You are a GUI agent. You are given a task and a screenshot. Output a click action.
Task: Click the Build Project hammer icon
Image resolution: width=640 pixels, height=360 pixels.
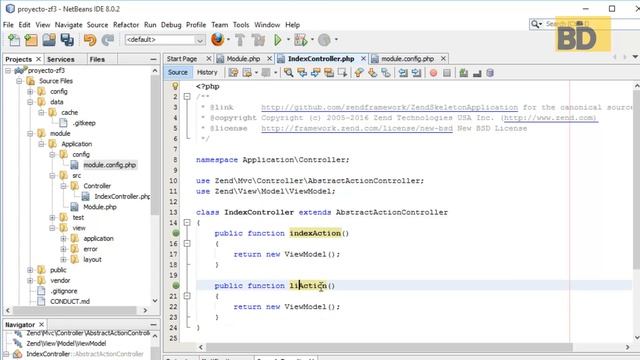(240, 40)
